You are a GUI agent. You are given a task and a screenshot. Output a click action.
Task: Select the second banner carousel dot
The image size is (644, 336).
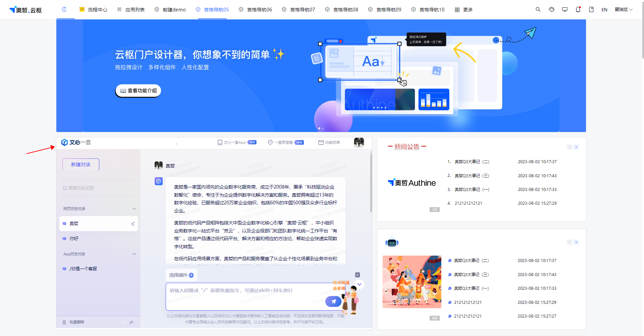coord(323,128)
